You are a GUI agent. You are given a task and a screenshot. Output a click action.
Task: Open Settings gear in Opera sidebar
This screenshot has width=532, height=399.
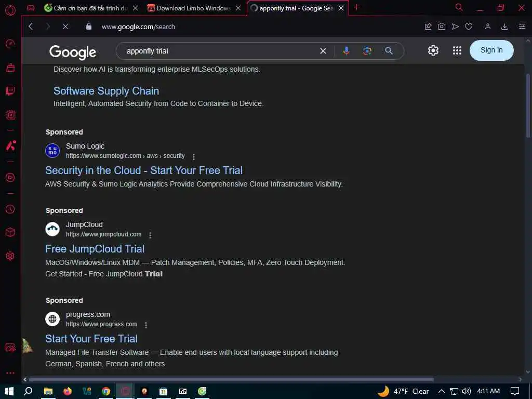point(10,256)
